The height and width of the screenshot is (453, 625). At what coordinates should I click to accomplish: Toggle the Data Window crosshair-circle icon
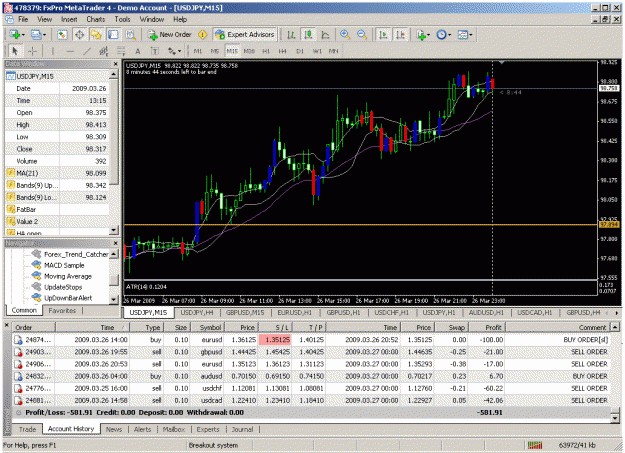coord(79,35)
